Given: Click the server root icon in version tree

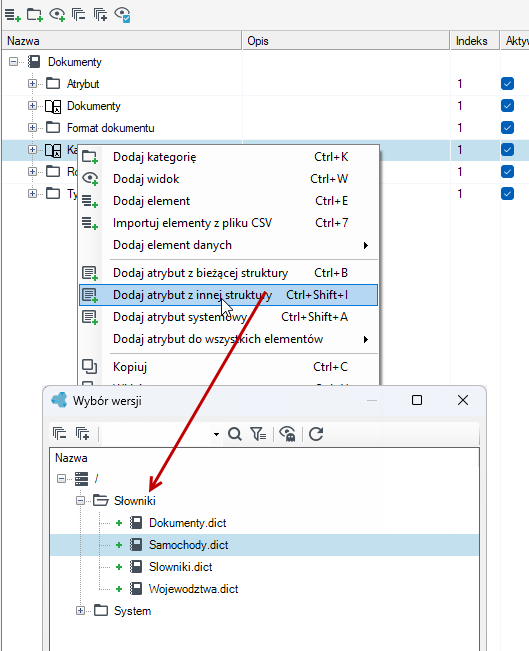Looking at the screenshot, I should point(81,479).
